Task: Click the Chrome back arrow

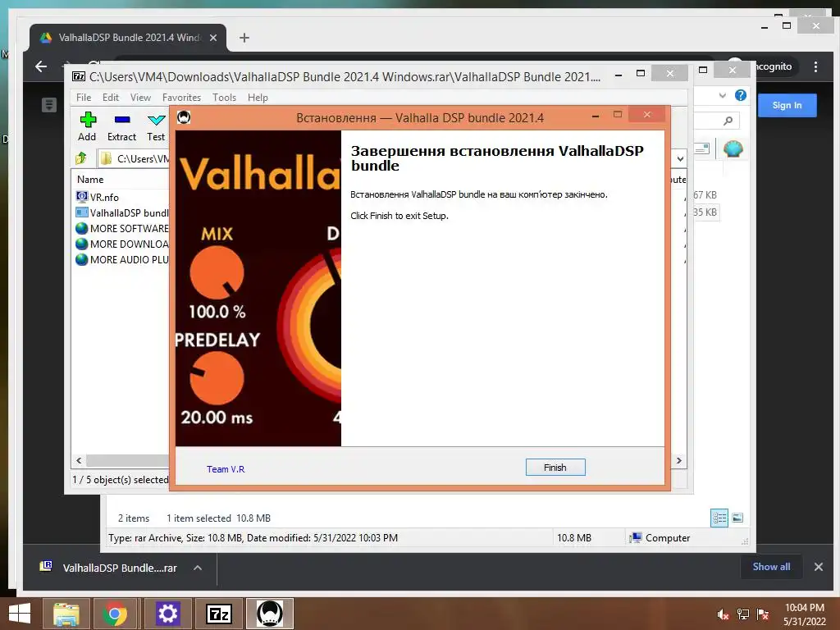Action: tap(41, 66)
